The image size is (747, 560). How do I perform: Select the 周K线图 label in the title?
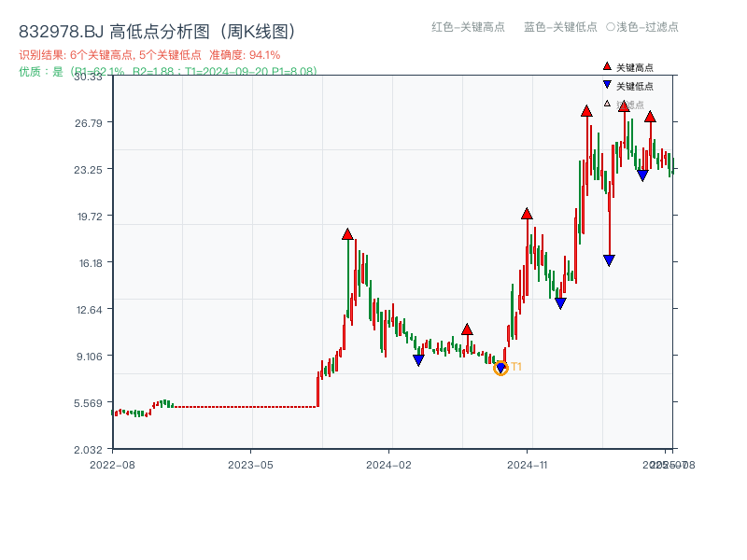255,29
